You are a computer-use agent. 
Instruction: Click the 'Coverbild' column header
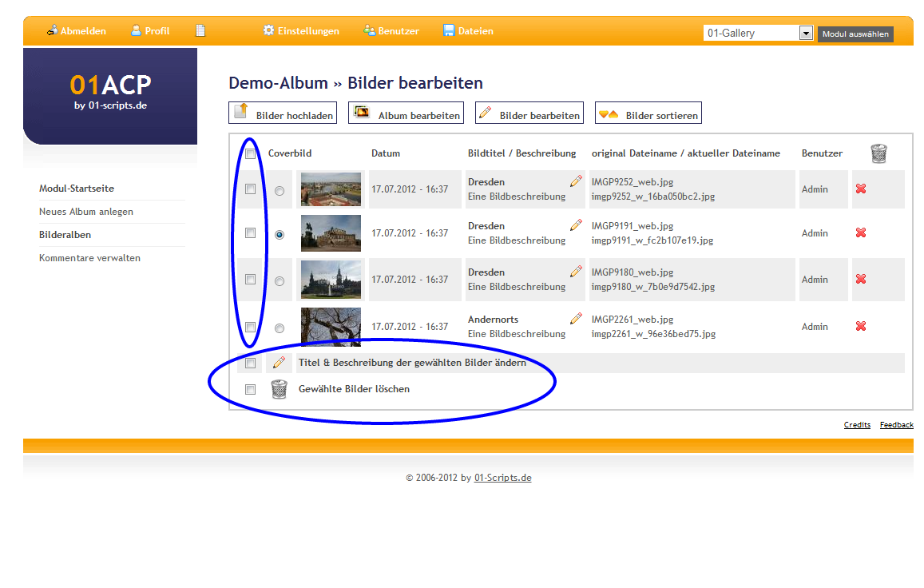(x=290, y=153)
